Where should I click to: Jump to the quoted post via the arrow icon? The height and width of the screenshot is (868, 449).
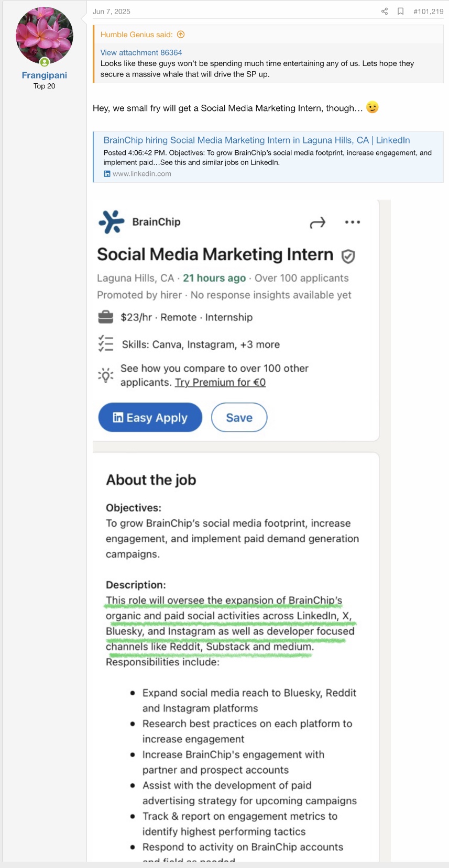181,35
